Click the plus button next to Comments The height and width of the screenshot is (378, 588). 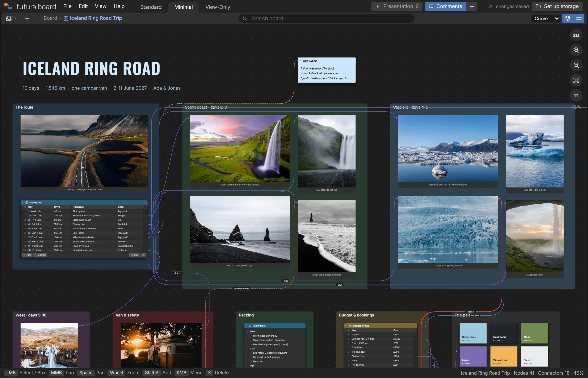(x=472, y=6)
